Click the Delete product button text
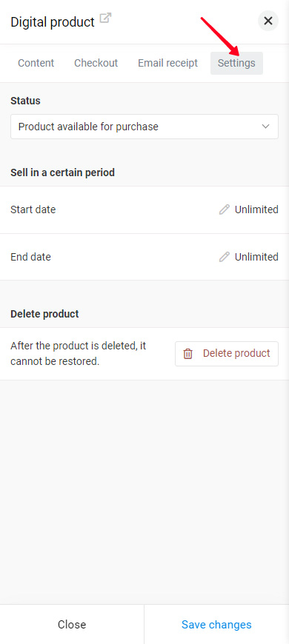This screenshot has width=289, height=644. (236, 353)
